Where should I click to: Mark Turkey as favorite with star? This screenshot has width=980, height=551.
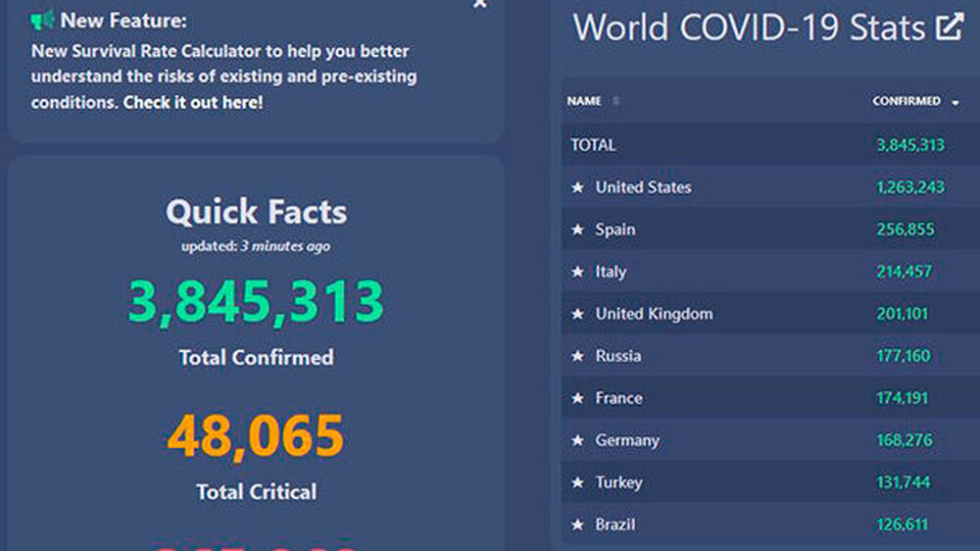point(578,482)
